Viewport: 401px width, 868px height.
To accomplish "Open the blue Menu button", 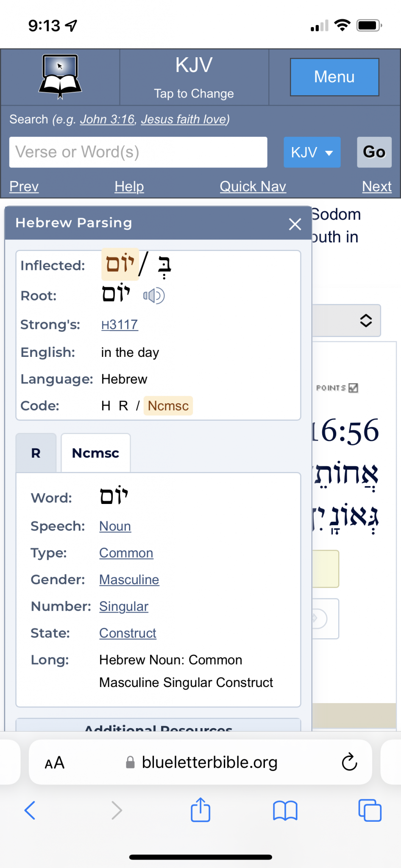I will click(x=334, y=77).
